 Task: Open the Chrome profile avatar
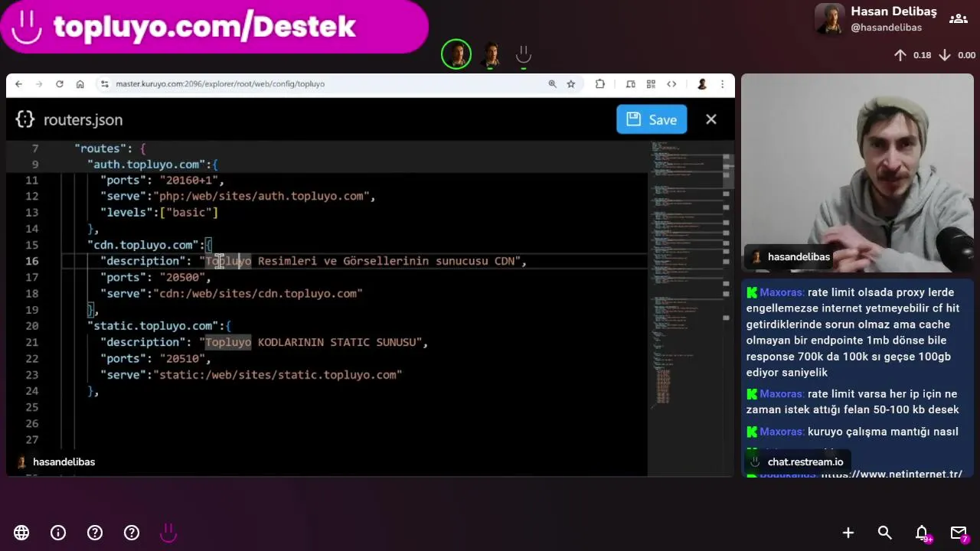click(x=701, y=84)
